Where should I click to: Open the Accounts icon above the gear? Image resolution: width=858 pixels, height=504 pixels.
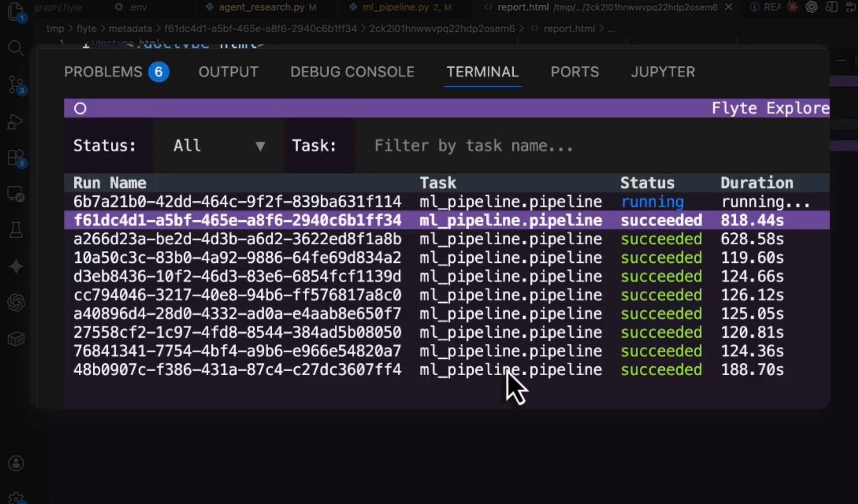[16, 463]
